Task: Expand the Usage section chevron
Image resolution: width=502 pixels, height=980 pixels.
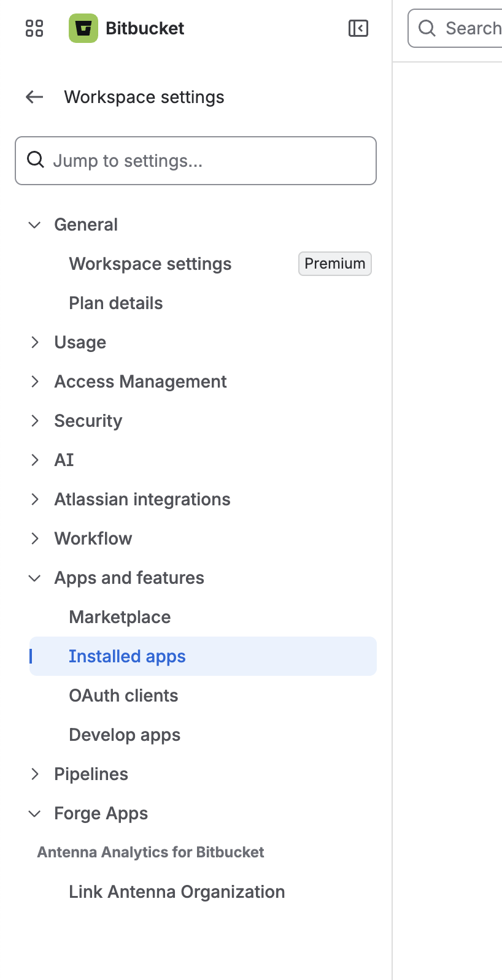Action: [35, 342]
